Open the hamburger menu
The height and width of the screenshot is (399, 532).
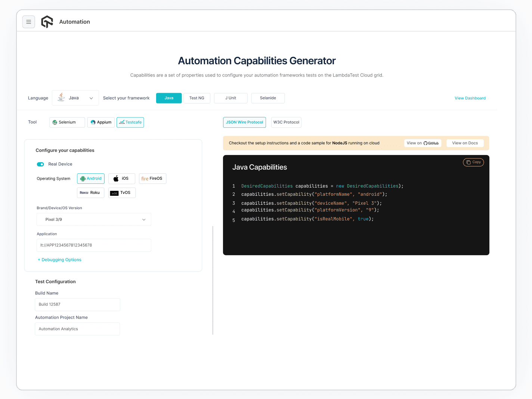coord(29,22)
